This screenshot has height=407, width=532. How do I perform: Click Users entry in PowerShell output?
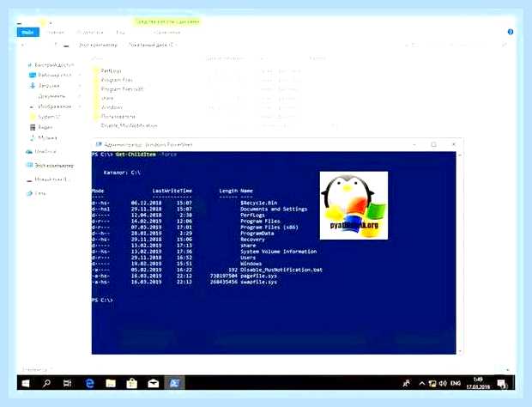pos(248,258)
